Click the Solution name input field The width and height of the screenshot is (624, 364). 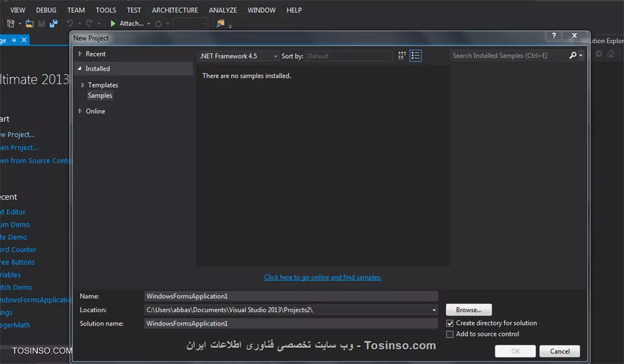(291, 323)
